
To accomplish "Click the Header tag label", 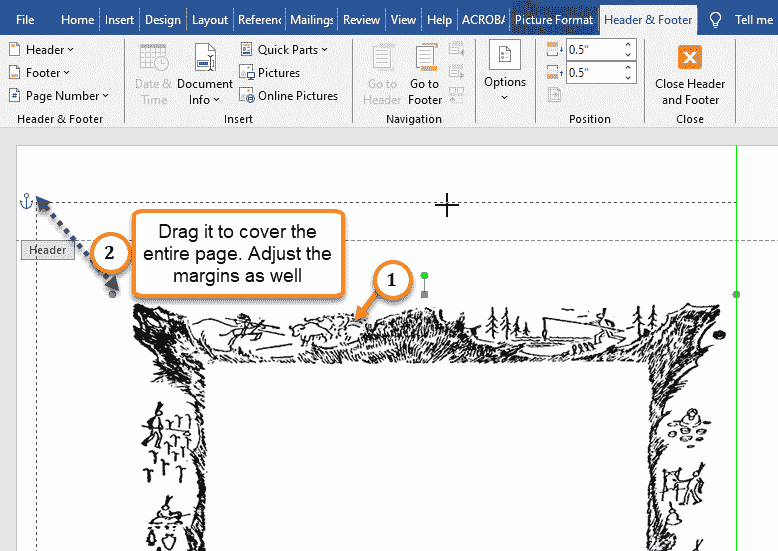I will [48, 250].
